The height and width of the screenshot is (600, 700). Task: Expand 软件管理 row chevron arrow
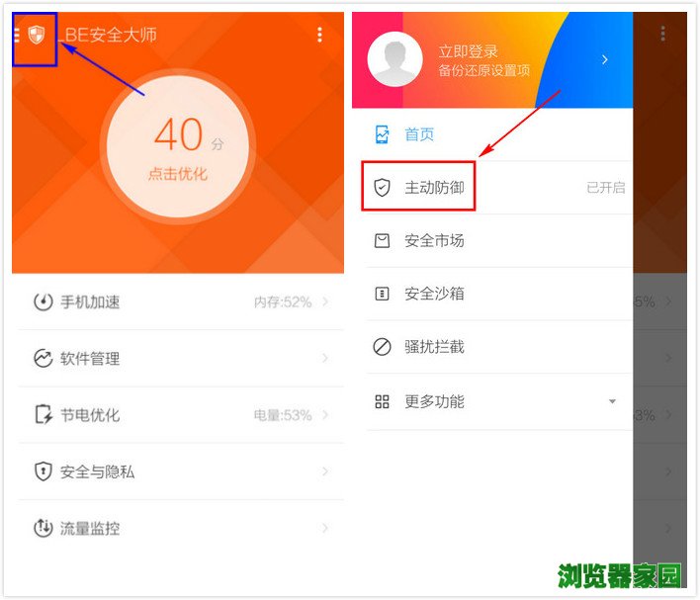pos(325,359)
